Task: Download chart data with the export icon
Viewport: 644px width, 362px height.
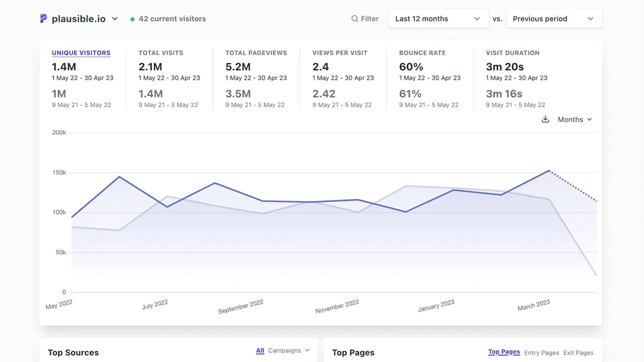Action: (x=545, y=119)
